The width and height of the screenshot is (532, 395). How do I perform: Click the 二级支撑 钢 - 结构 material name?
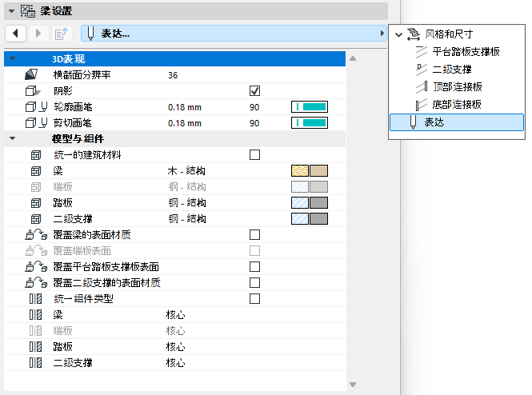(187, 219)
